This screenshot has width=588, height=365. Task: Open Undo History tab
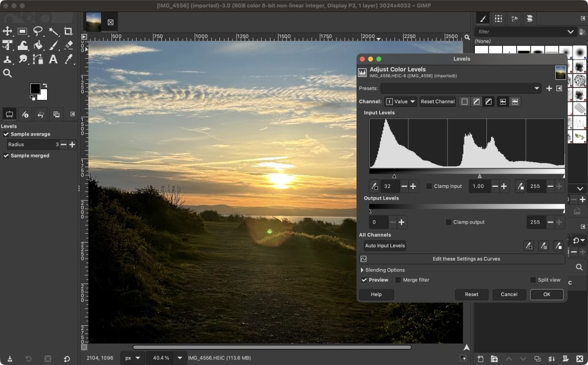click(41, 114)
